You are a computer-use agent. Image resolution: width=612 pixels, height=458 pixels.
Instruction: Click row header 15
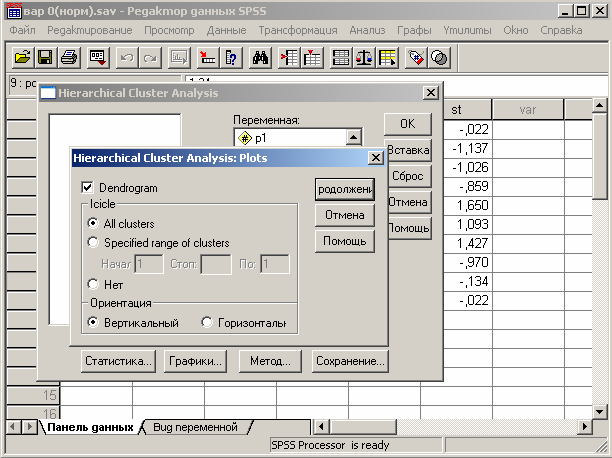33,395
